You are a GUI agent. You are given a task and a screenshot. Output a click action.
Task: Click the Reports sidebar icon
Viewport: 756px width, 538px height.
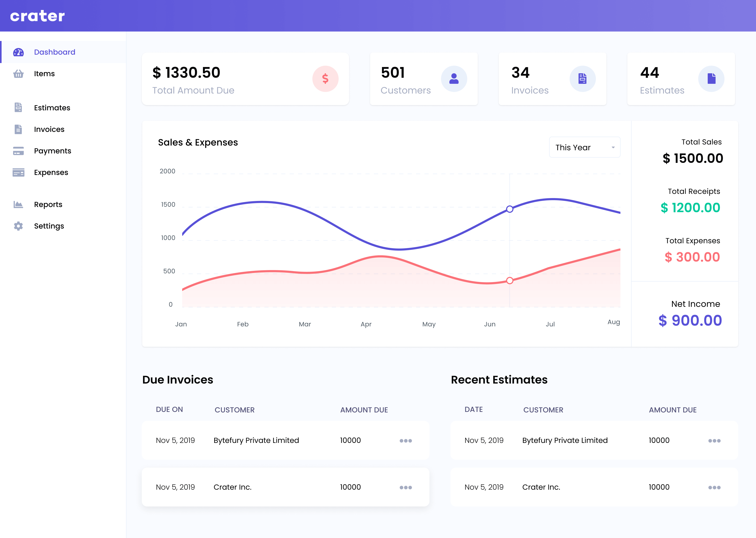pos(18,204)
